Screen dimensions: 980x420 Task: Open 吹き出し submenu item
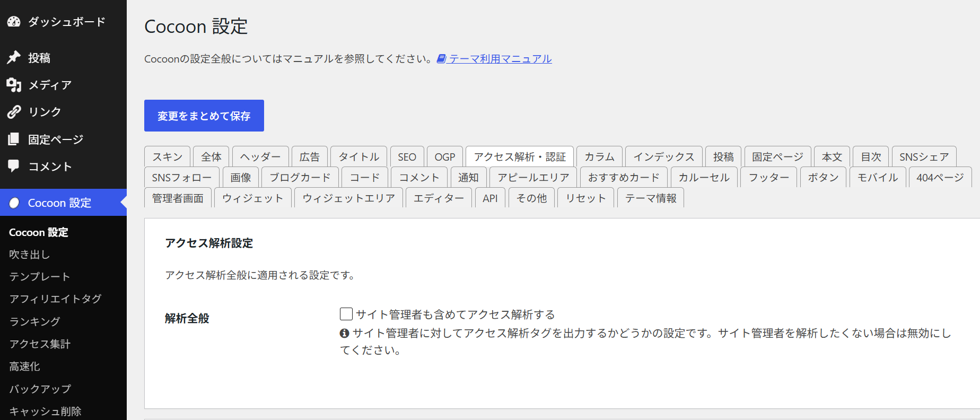click(30, 255)
